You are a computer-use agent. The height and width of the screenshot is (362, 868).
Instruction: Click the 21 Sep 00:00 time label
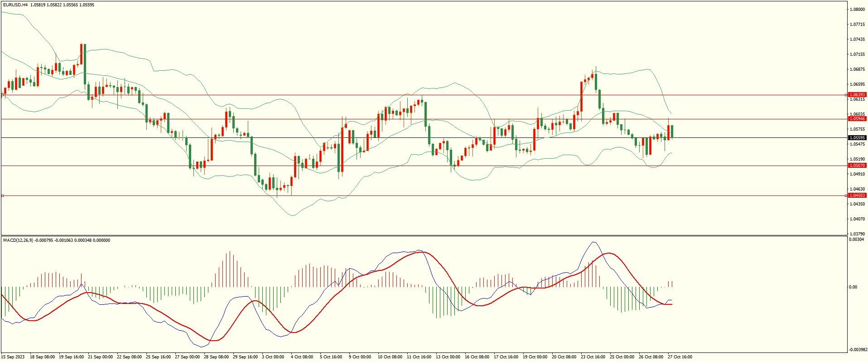point(100,357)
